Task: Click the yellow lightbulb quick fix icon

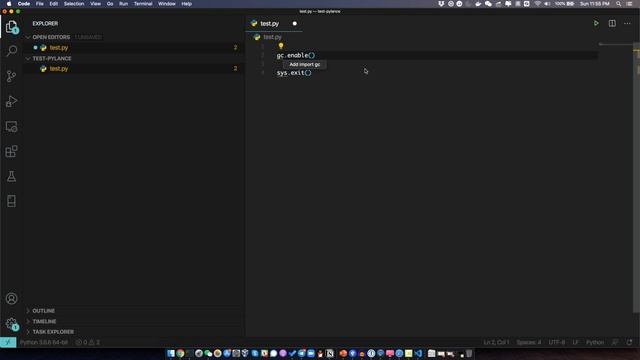Action: point(281,46)
